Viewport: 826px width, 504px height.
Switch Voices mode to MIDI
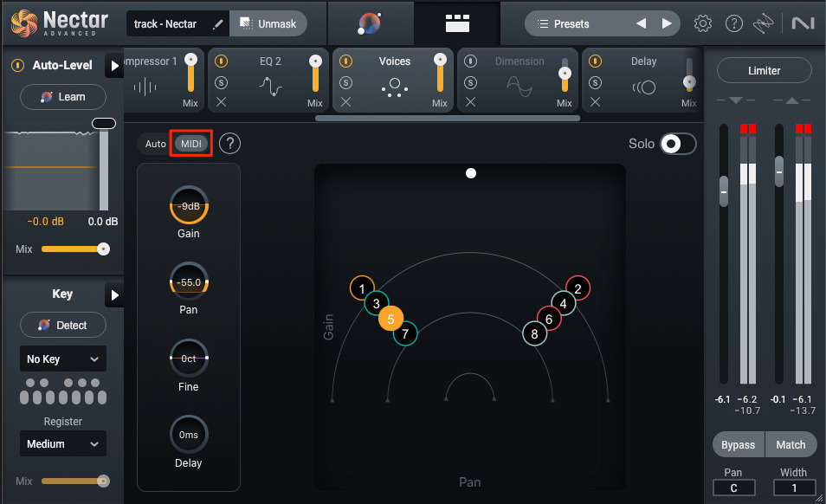coord(191,144)
